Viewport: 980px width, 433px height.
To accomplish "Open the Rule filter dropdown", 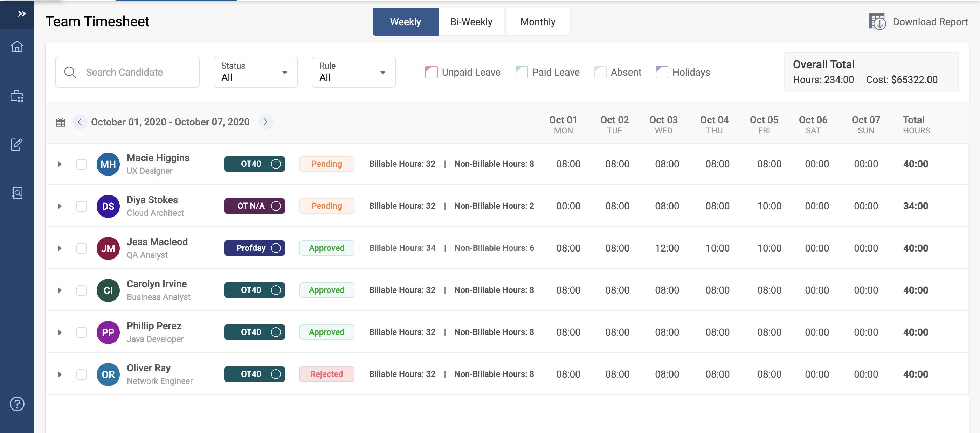I will (353, 72).
